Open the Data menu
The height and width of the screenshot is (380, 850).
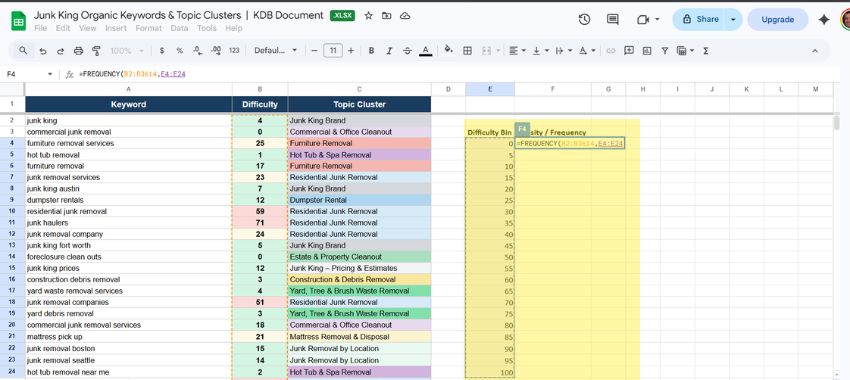coord(179,28)
